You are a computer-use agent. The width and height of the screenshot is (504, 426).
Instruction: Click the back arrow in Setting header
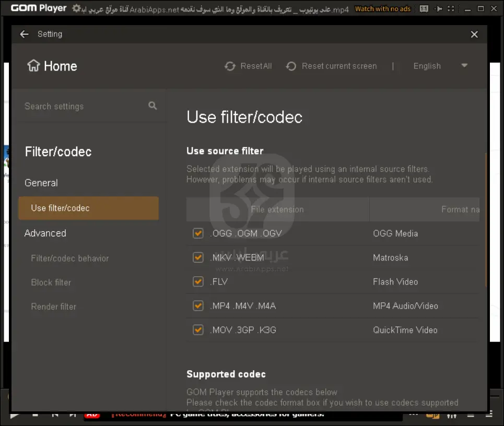24,34
